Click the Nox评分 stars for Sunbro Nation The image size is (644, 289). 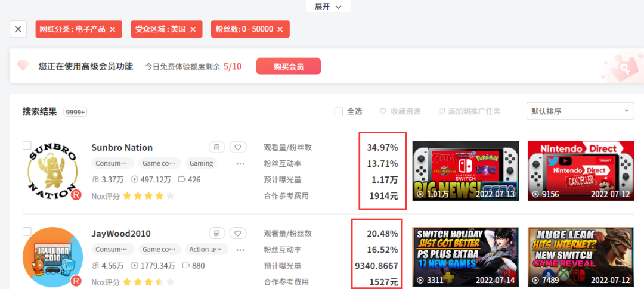[148, 196]
